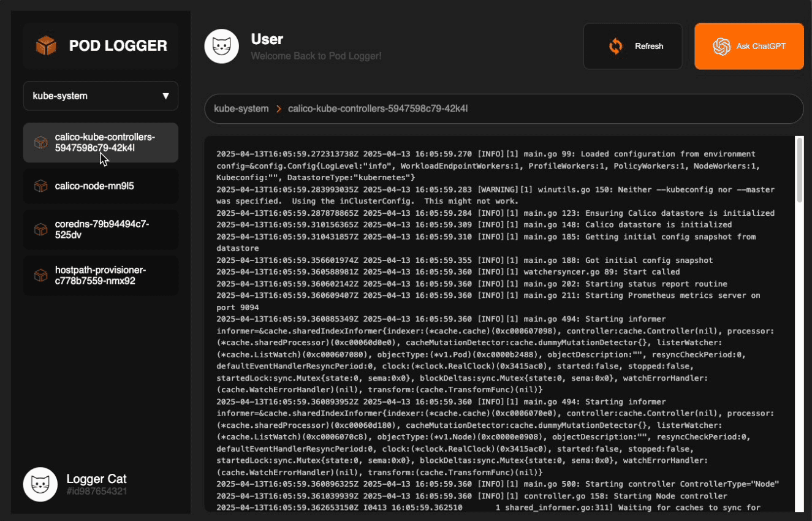Select the pod icon next to calico-node-mn9l5
812x521 pixels.
click(40, 186)
